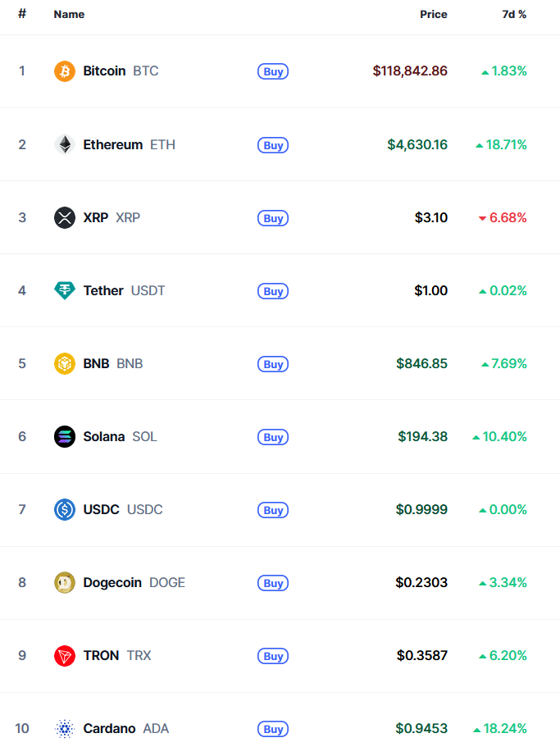The image size is (560, 756).
Task: Click the BNB coin logo
Action: 64,364
